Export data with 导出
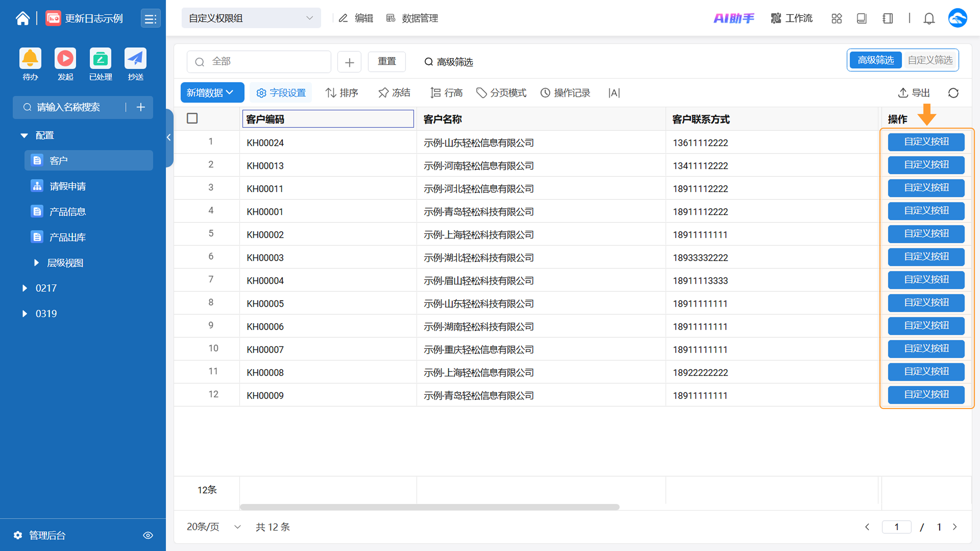 (x=914, y=93)
